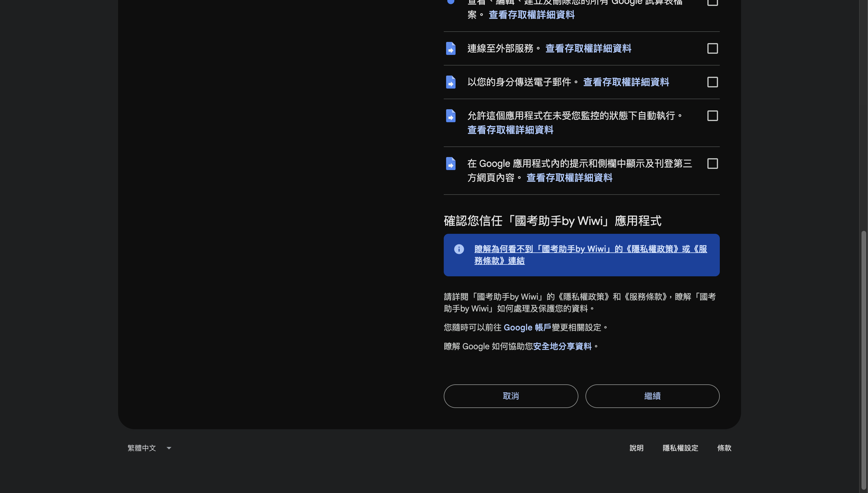Viewport: 868px width, 493px height.
Task: Tick the 顯示及刊登第三方網頁內容 checkbox
Action: click(x=712, y=164)
